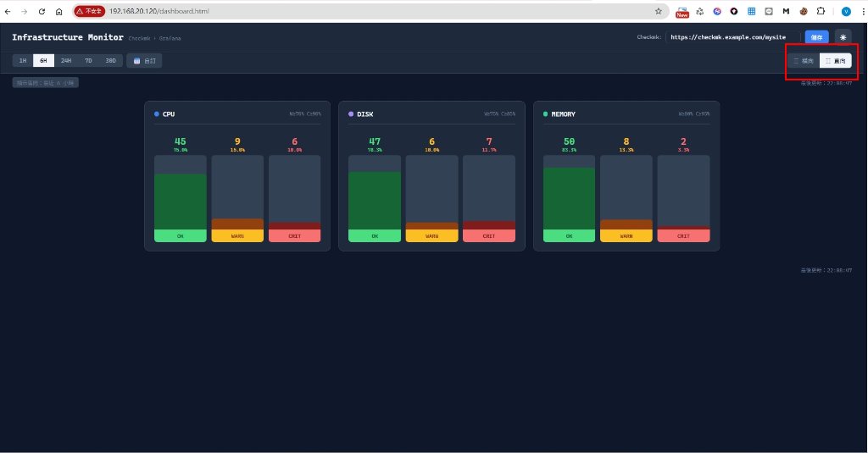
Task: Click the DISK CRIT red label
Action: tap(489, 235)
